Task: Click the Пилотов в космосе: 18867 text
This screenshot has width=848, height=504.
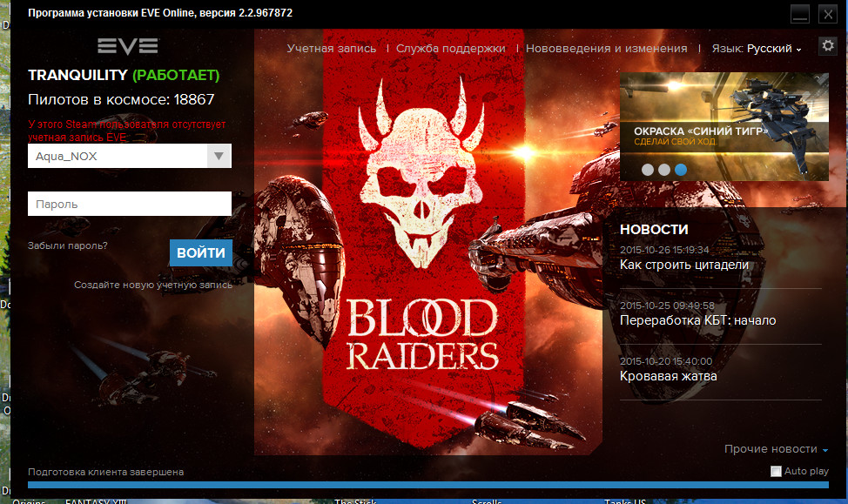Action: coord(121,99)
